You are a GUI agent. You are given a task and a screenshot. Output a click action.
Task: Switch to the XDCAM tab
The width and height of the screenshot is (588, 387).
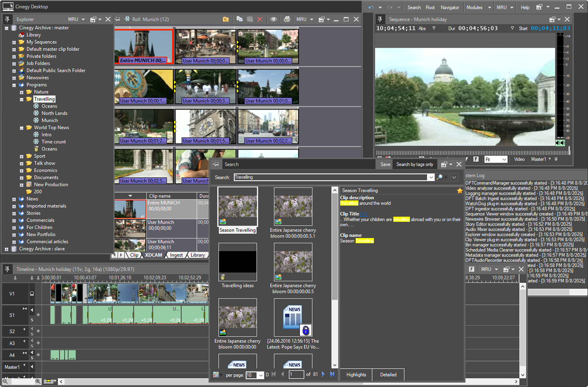tap(153, 255)
